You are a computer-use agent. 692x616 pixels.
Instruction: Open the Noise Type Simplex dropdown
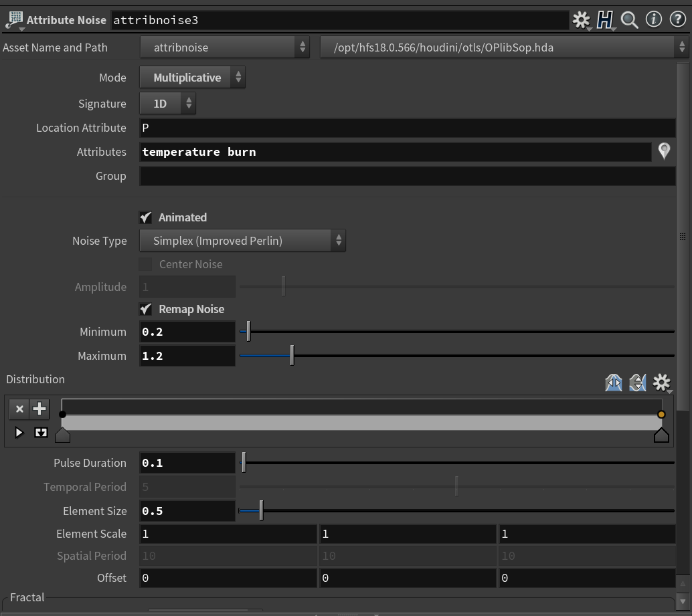[243, 241]
